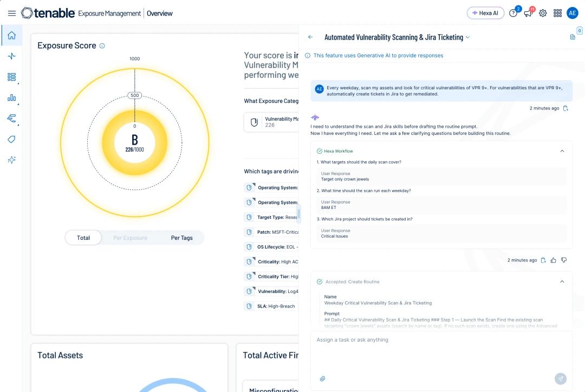Select the Total score view

click(83, 238)
